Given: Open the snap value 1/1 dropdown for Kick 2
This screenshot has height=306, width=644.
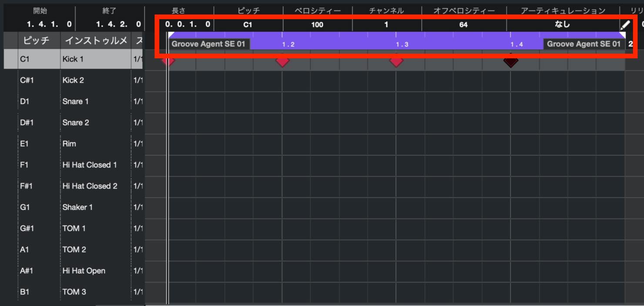Looking at the screenshot, I should pos(138,80).
